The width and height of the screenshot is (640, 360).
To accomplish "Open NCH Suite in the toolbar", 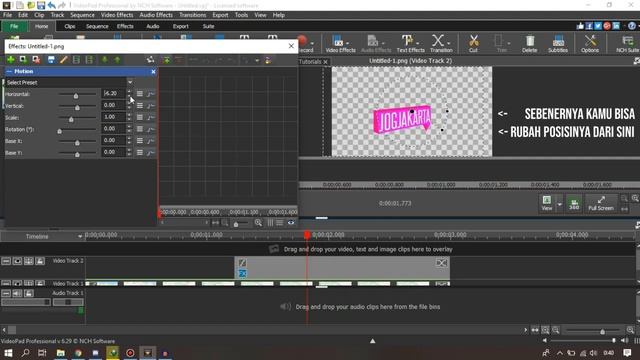I will [627, 44].
